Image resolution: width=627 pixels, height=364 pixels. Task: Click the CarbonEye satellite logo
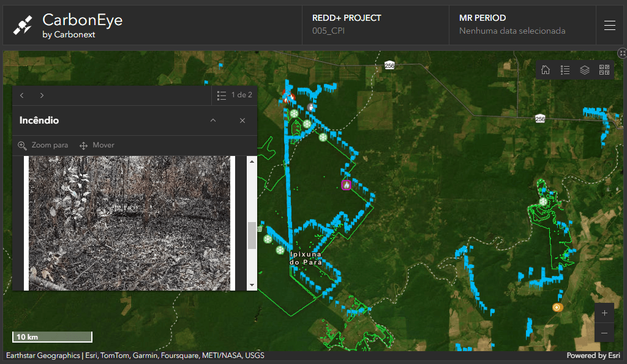[23, 24]
